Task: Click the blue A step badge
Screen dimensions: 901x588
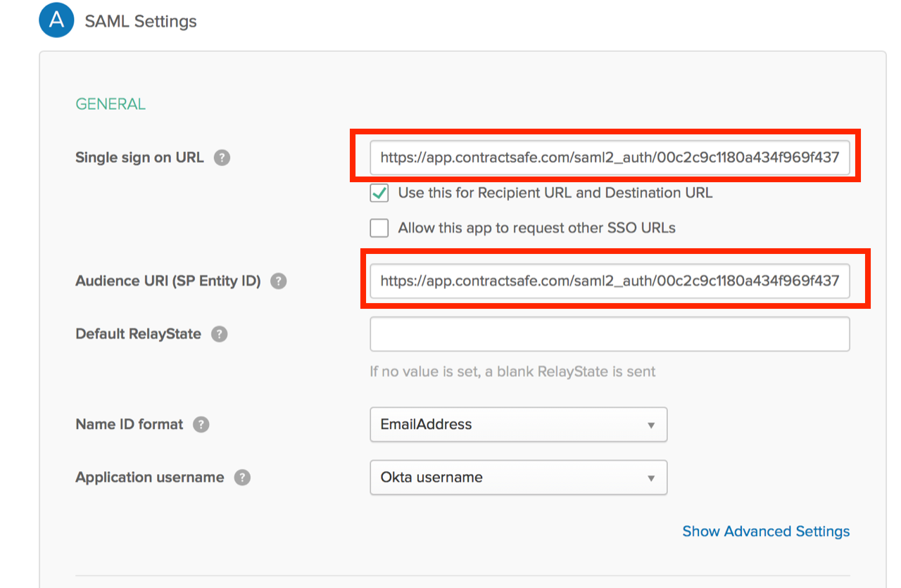Action: point(56,20)
